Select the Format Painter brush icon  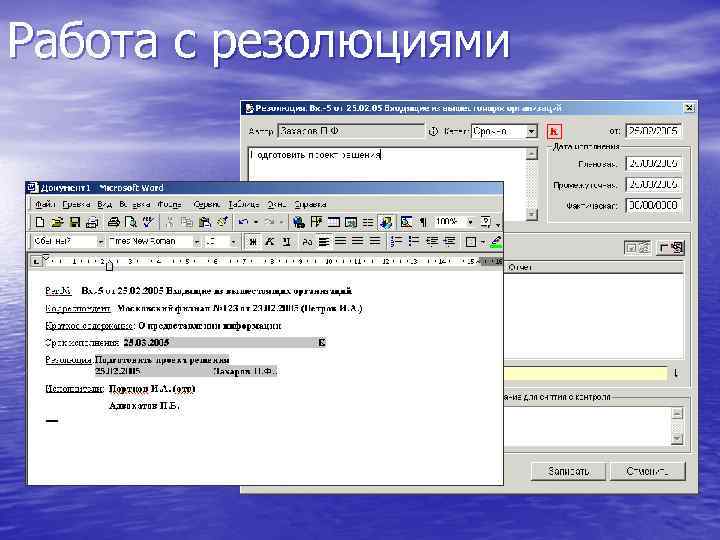click(223, 223)
